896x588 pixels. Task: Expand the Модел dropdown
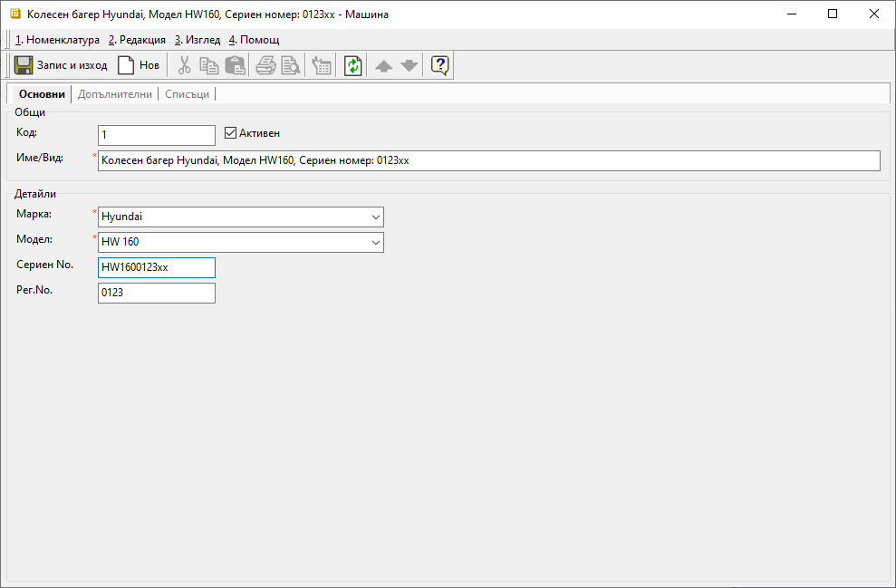click(x=376, y=243)
